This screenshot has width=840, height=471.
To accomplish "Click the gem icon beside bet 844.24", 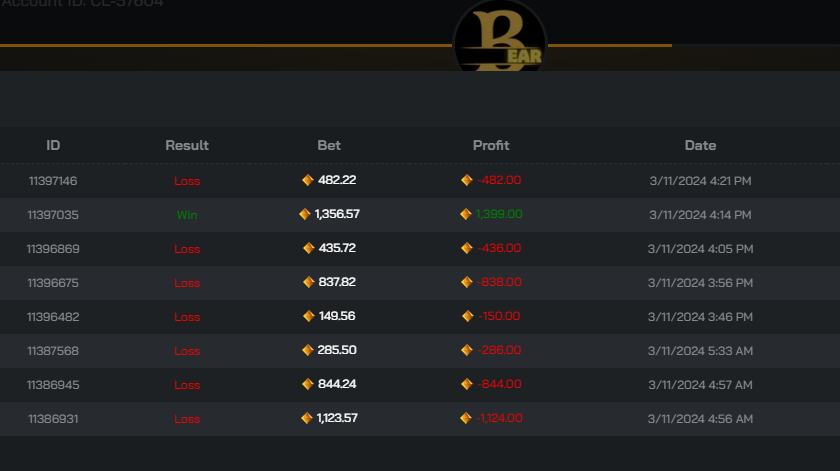I will (x=308, y=384).
